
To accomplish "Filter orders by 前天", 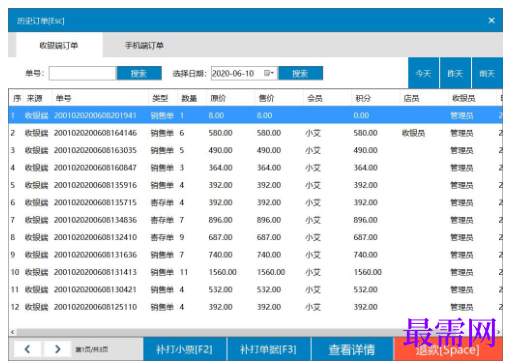I will 487,73.
